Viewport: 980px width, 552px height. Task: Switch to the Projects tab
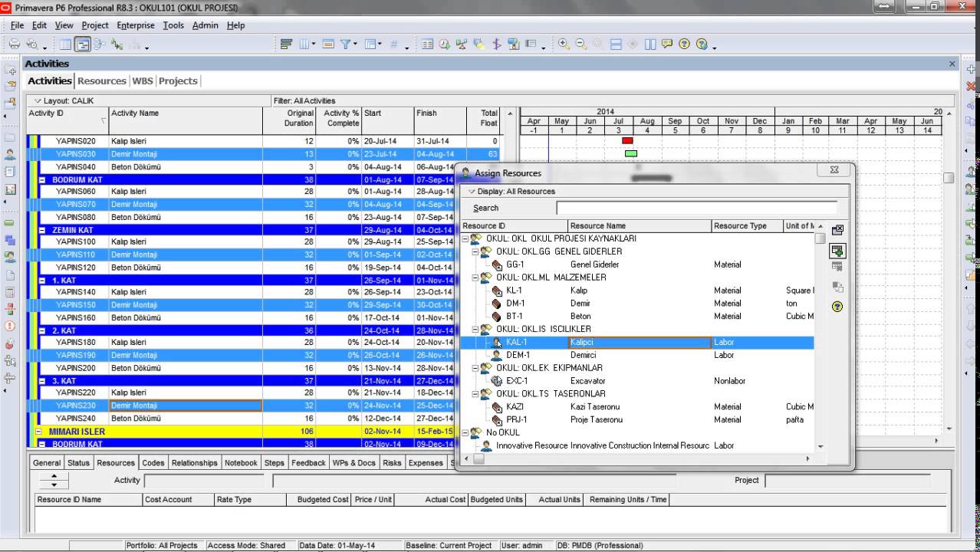(x=178, y=80)
